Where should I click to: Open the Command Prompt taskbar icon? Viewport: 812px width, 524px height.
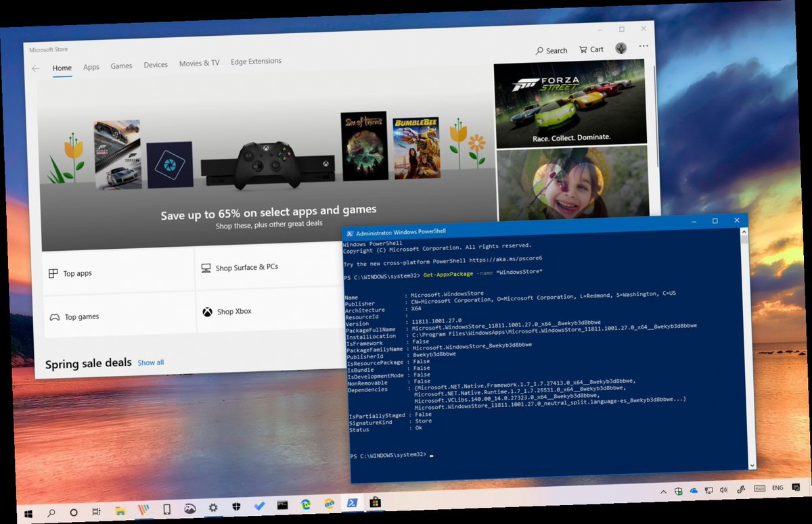tap(283, 506)
